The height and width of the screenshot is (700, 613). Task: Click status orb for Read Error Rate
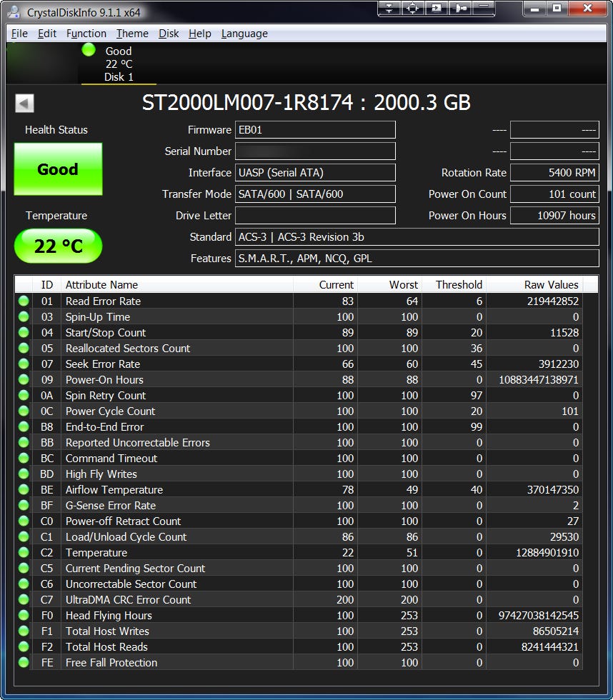click(24, 301)
